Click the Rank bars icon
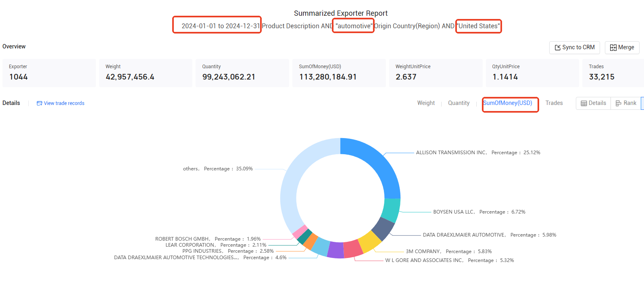Image resolution: width=644 pixels, height=283 pixels. point(618,103)
